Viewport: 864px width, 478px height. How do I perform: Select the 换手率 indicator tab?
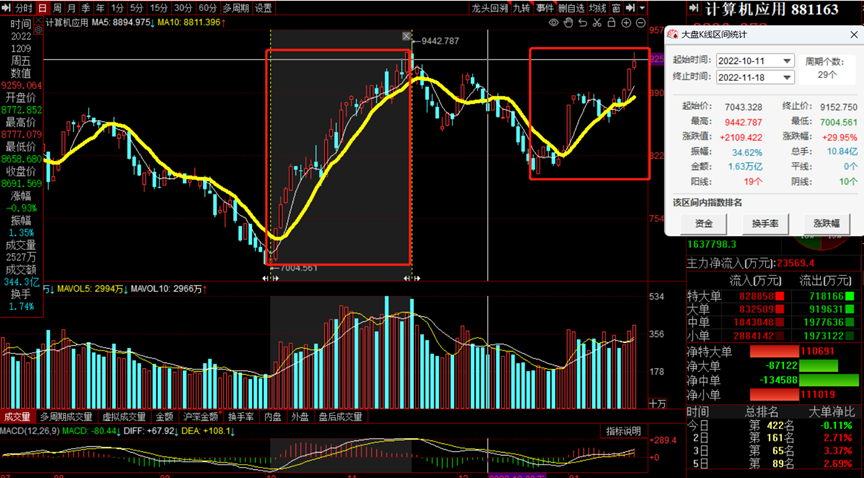(x=241, y=417)
